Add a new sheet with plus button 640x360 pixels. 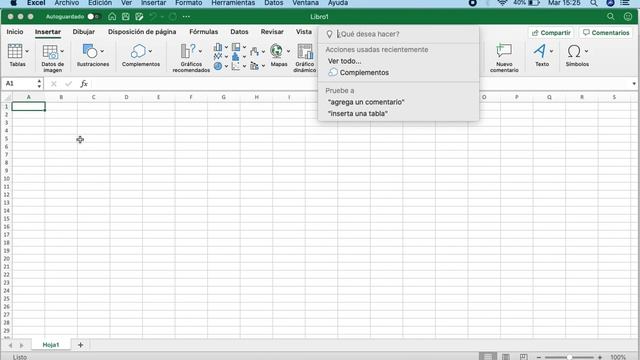pyautogui.click(x=80, y=345)
